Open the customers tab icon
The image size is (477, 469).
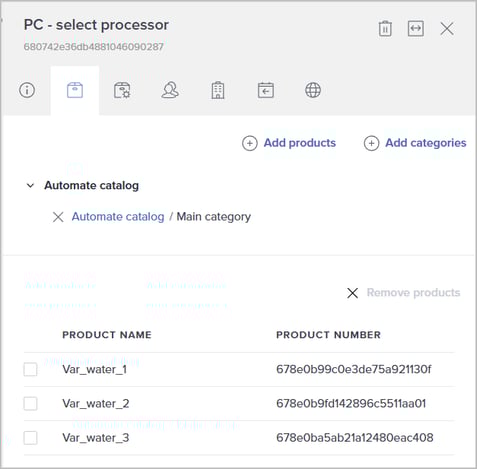point(170,90)
